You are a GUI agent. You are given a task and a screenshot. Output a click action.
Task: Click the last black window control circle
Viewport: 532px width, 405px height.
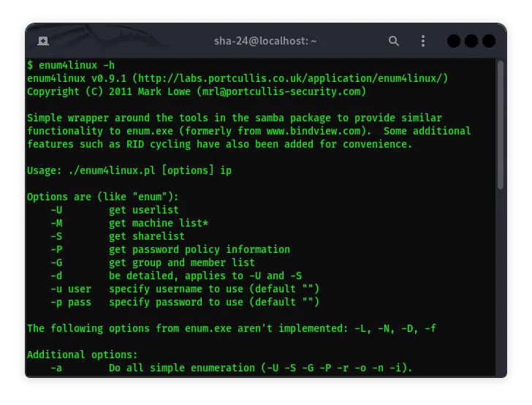pos(489,41)
